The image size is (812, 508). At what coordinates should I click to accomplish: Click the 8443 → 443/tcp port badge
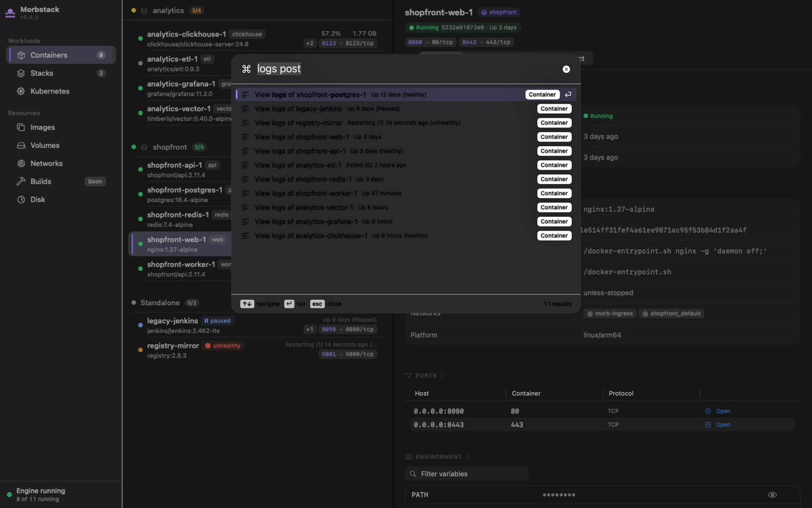pos(486,42)
